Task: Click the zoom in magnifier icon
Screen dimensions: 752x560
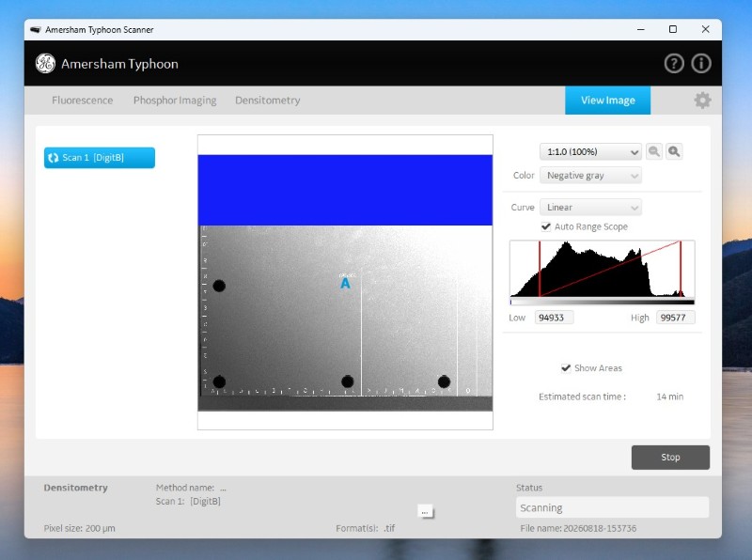Action: [x=674, y=151]
